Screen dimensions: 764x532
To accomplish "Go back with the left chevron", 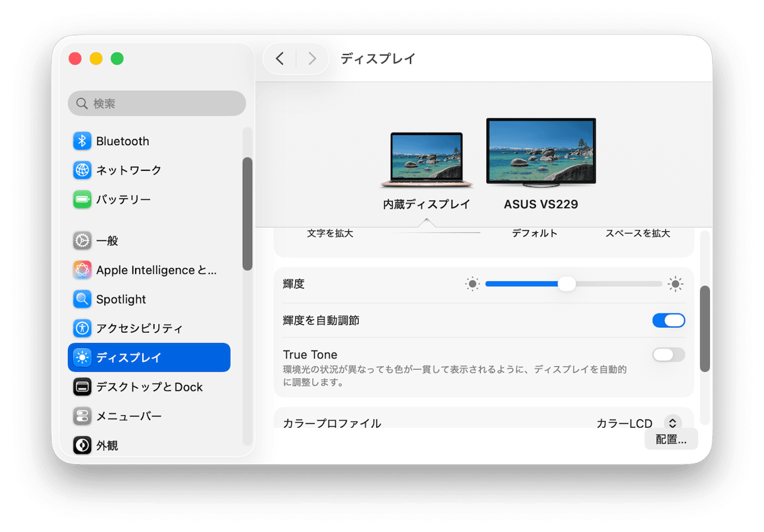I will point(280,58).
